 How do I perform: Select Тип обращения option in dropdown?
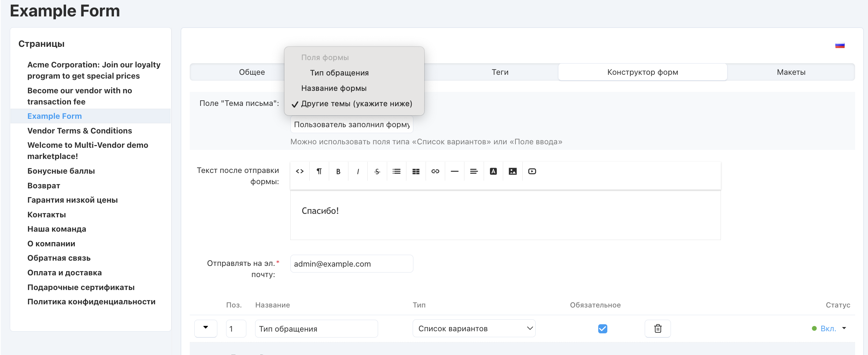click(x=339, y=73)
